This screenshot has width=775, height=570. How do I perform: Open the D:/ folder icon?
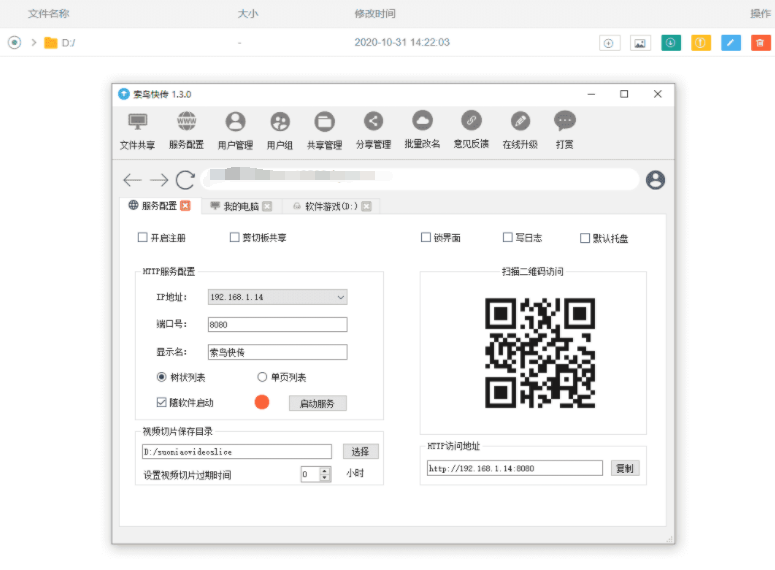(51, 43)
